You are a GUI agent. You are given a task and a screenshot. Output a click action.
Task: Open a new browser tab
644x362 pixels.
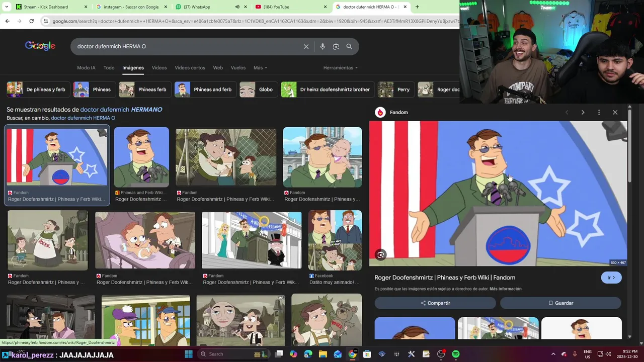click(417, 7)
